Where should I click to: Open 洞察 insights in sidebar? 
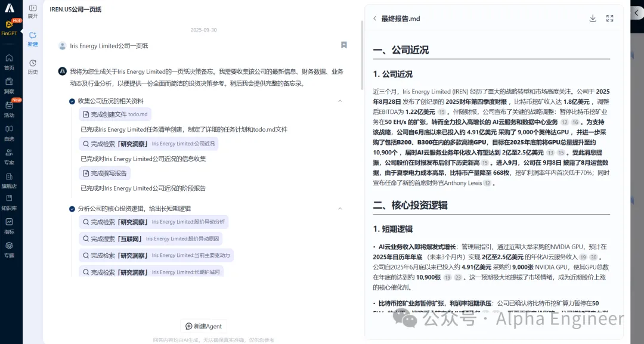10,84
